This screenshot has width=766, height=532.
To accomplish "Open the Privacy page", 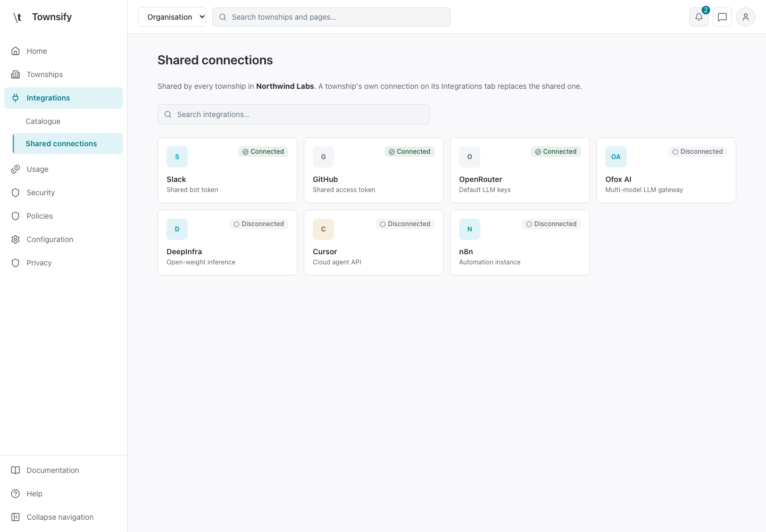I will (63, 263).
